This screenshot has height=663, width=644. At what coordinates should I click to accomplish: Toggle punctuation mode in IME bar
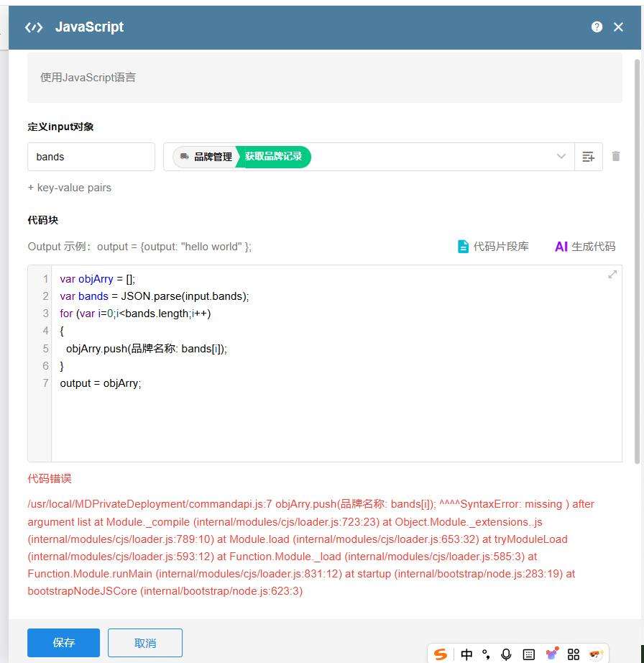[487, 654]
